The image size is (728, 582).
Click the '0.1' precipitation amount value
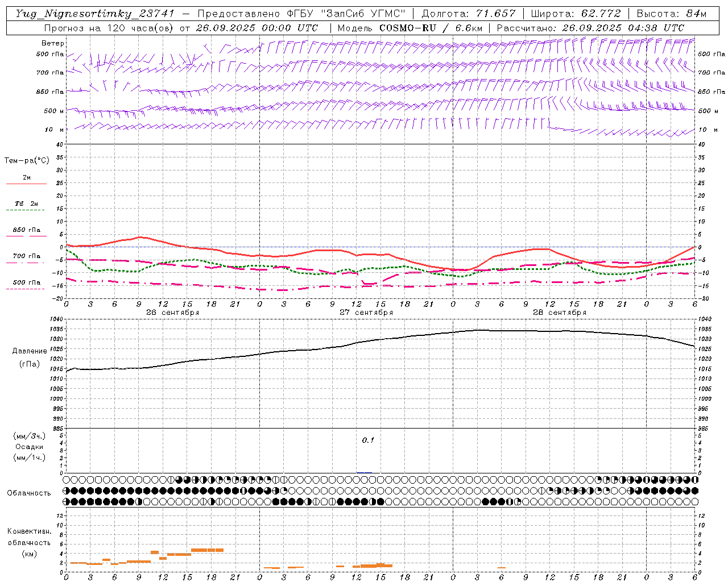click(x=368, y=440)
